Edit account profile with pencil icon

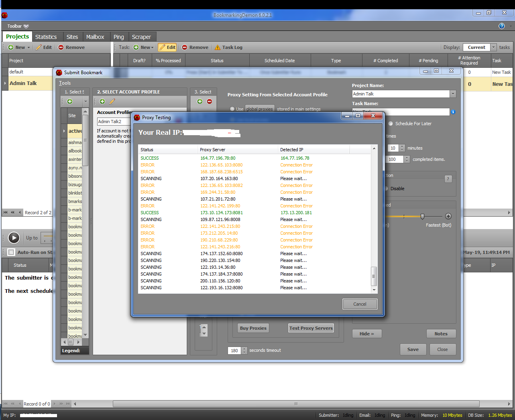(112, 101)
